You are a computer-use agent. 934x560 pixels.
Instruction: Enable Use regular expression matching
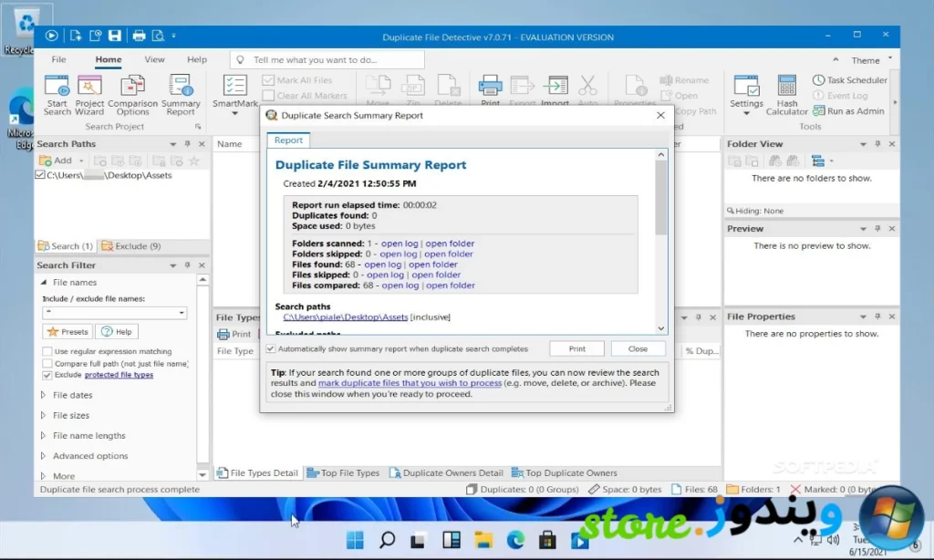pyautogui.click(x=47, y=351)
